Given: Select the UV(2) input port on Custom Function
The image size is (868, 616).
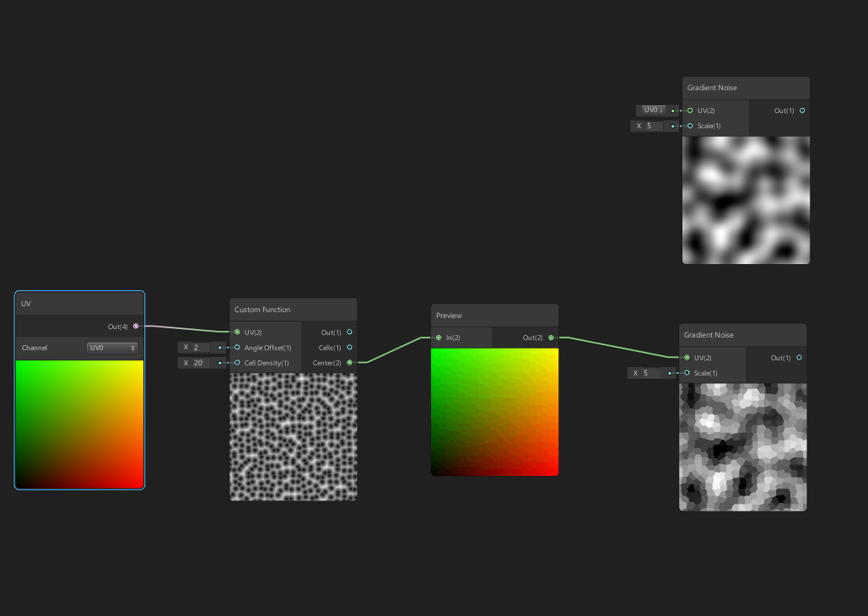Looking at the screenshot, I should tap(237, 332).
